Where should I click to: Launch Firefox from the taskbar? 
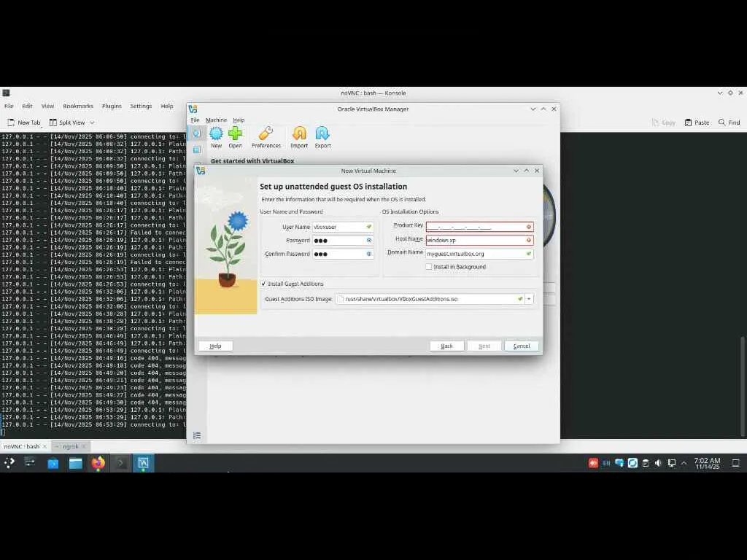coord(98,463)
